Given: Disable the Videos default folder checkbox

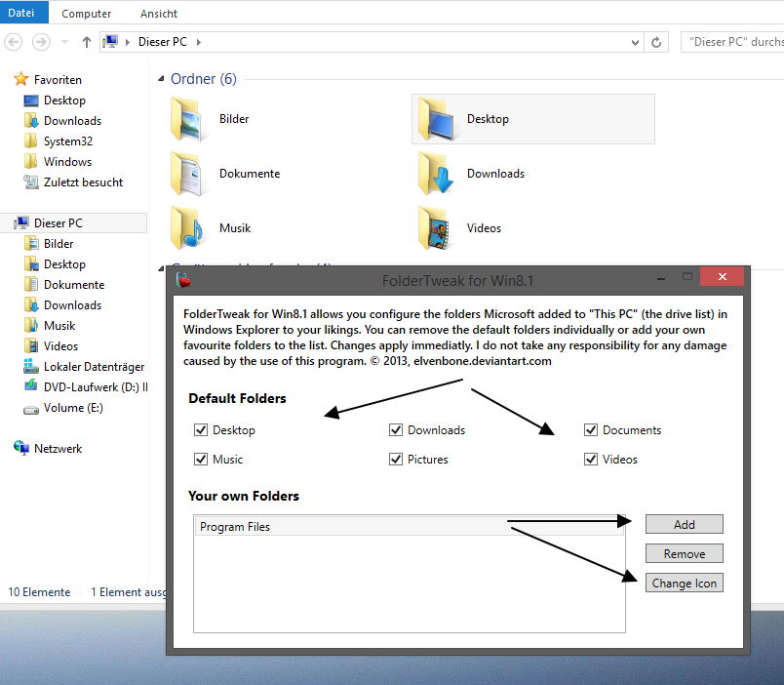Looking at the screenshot, I should pos(591,460).
